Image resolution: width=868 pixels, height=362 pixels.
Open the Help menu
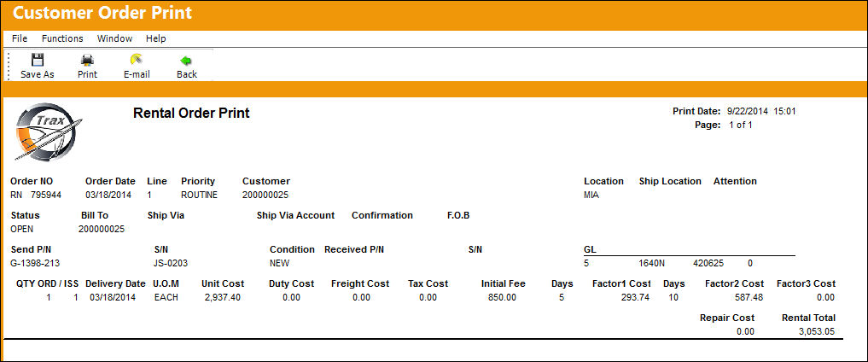pyautogui.click(x=155, y=38)
